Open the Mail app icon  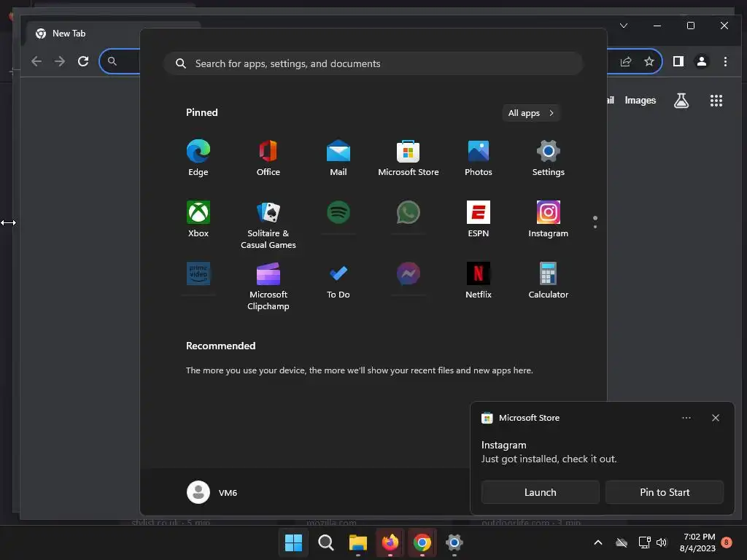pos(338,157)
